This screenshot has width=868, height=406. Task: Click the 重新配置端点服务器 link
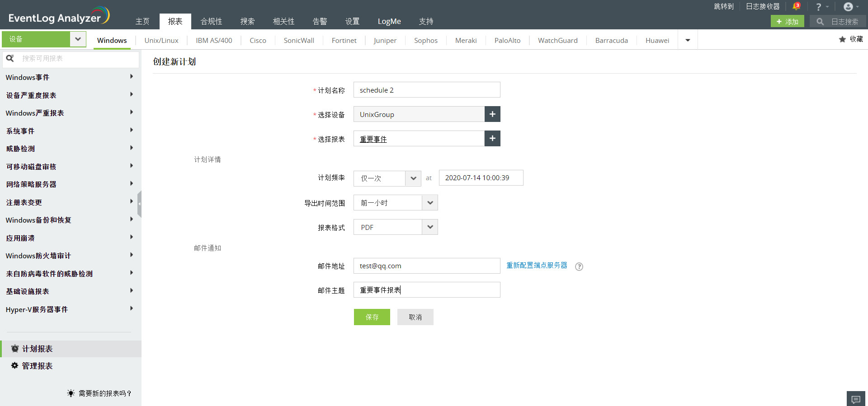(537, 266)
